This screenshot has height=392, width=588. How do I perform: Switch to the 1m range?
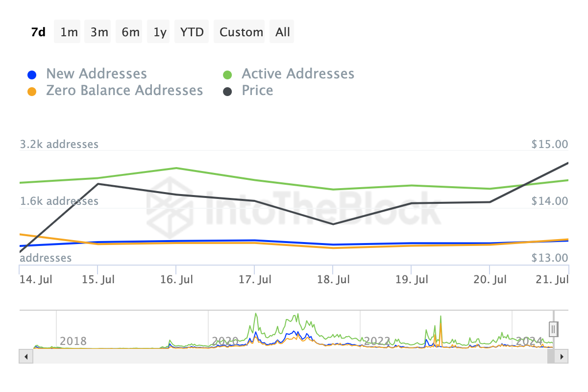click(x=69, y=32)
